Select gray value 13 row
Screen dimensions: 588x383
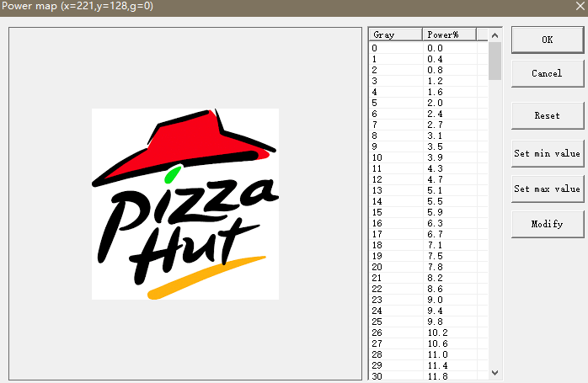pyautogui.click(x=429, y=190)
